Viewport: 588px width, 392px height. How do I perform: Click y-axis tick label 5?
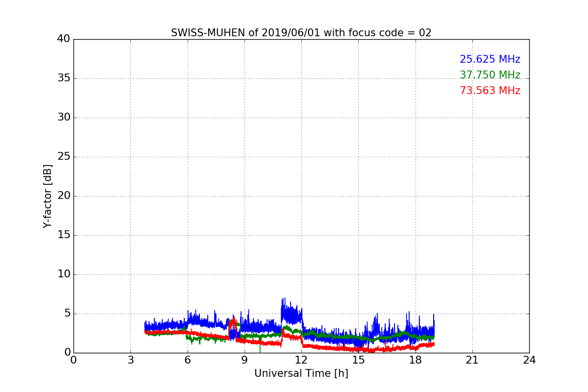coord(67,314)
